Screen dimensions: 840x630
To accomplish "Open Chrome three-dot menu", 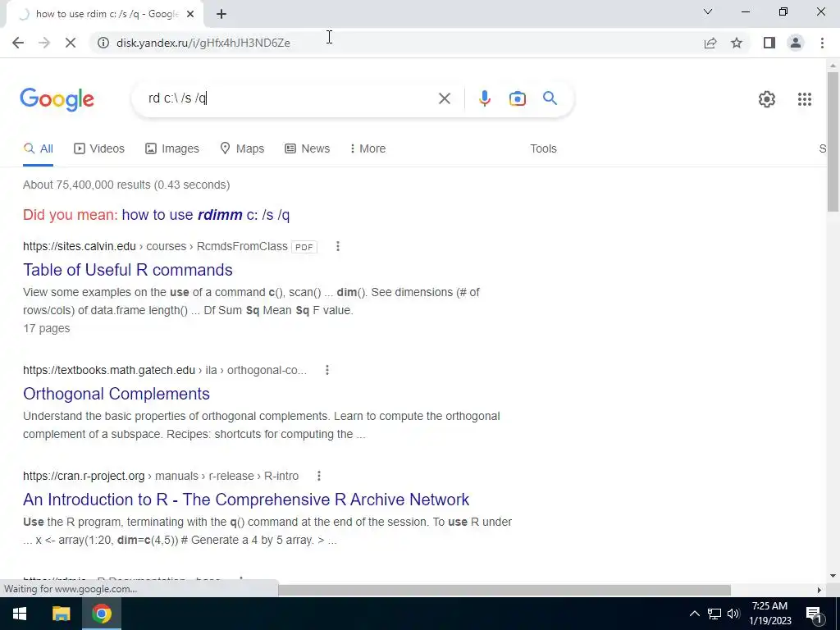I will [822, 43].
